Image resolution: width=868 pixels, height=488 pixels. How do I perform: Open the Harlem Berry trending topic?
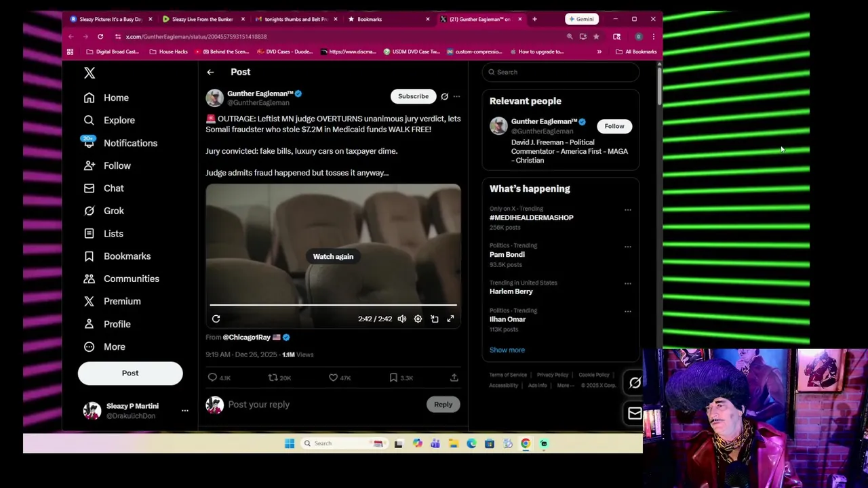(x=511, y=291)
